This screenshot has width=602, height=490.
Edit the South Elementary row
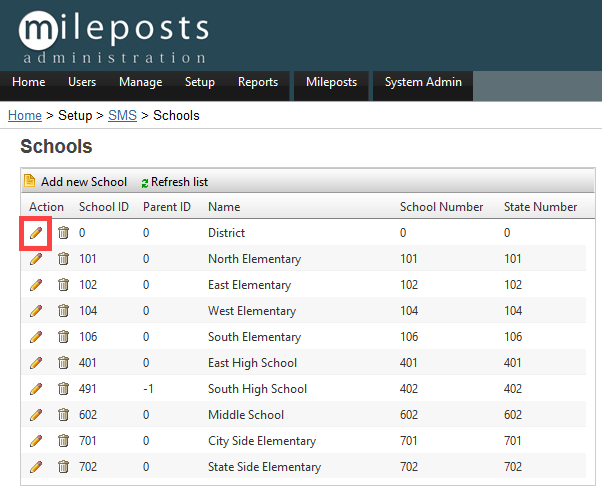point(36,337)
